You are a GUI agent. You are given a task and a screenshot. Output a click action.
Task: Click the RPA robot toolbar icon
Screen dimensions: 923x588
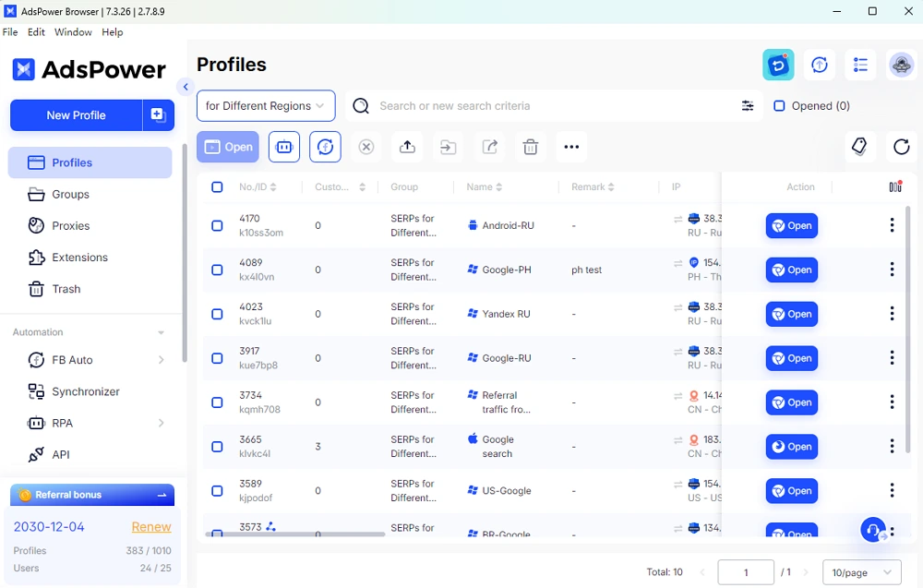(284, 147)
